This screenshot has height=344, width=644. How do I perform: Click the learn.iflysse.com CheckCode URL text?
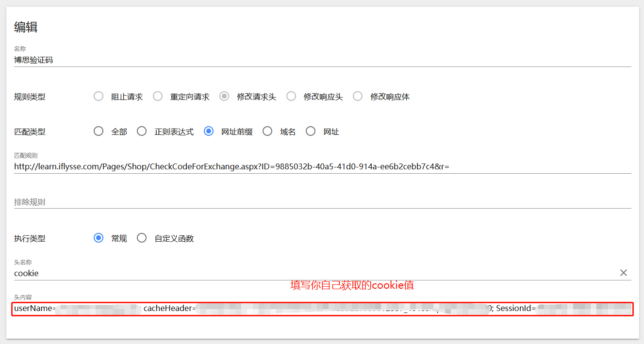(x=231, y=166)
